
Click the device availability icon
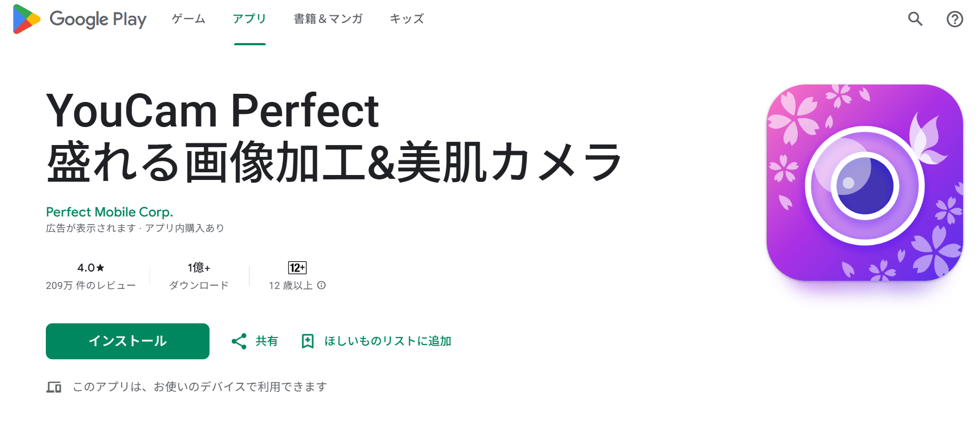(x=54, y=387)
